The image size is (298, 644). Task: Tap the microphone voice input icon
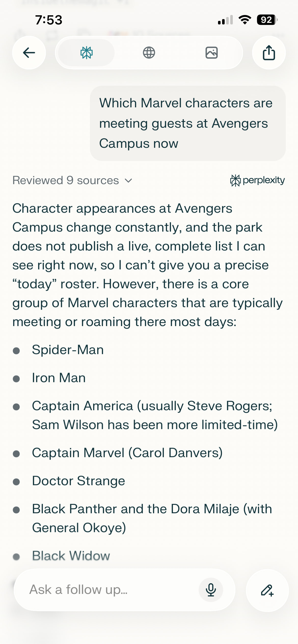(x=211, y=590)
